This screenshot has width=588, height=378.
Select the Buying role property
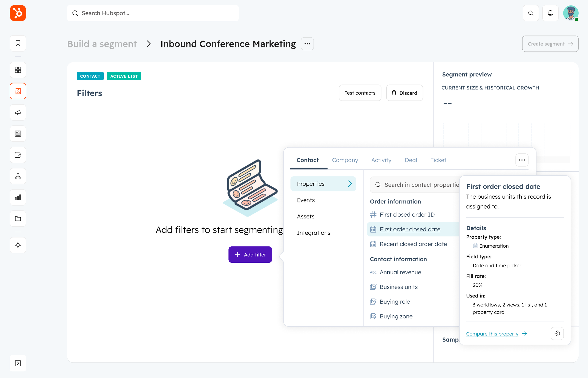tap(394, 302)
